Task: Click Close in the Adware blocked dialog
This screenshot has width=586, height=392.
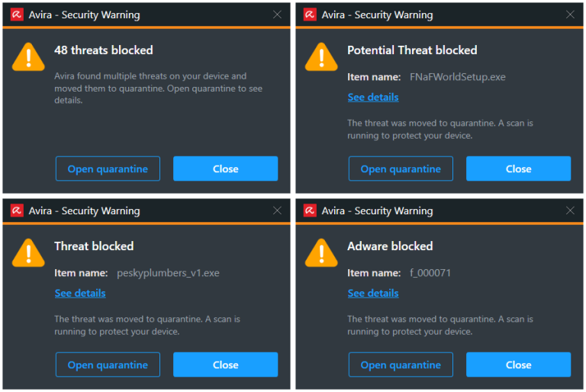Action: point(518,365)
